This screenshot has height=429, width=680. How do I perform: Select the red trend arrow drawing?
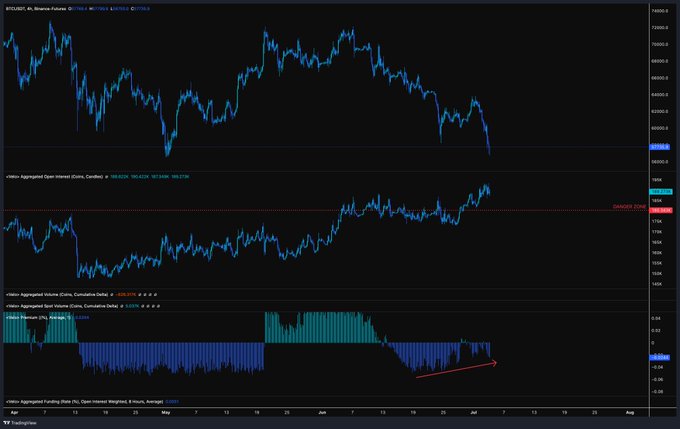tap(455, 370)
